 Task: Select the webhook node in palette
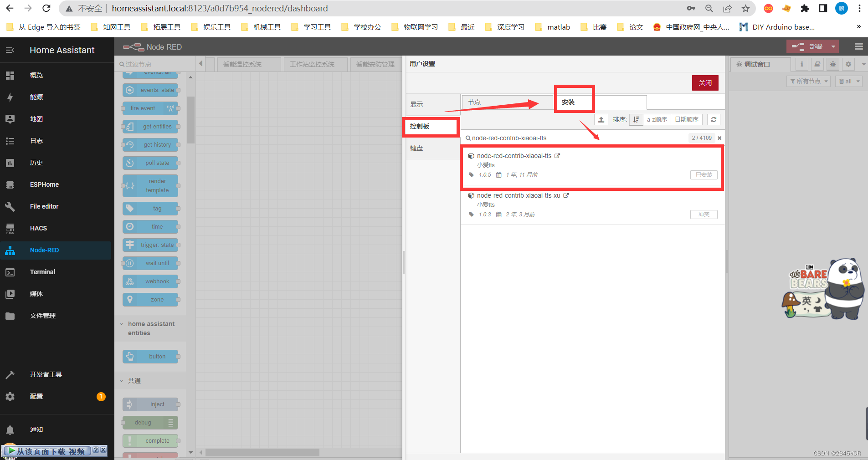[151, 281]
